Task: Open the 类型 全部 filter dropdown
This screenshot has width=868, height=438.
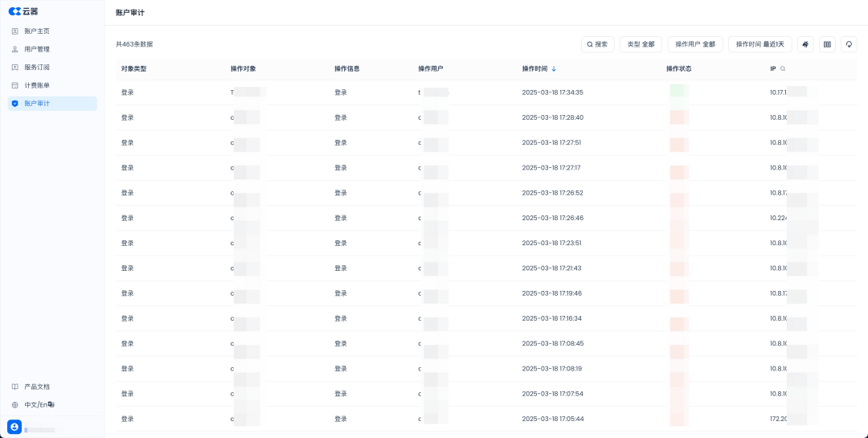Action: click(x=641, y=44)
